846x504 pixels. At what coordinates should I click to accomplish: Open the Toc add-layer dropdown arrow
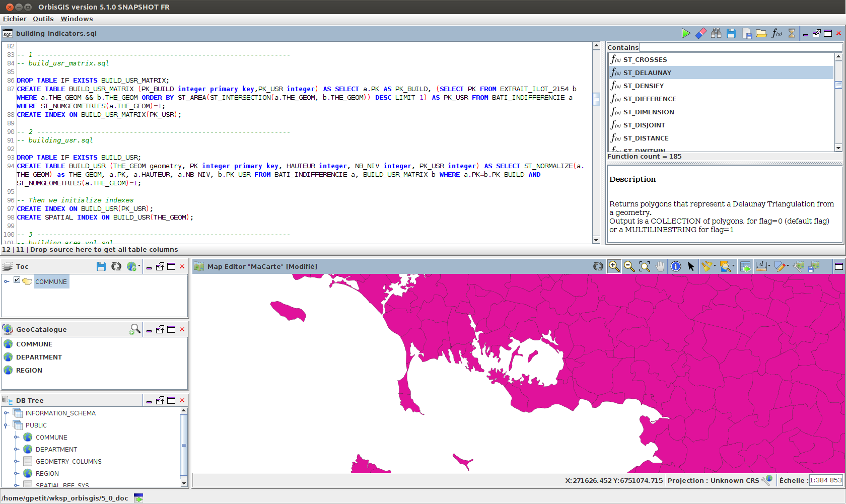[139, 266]
